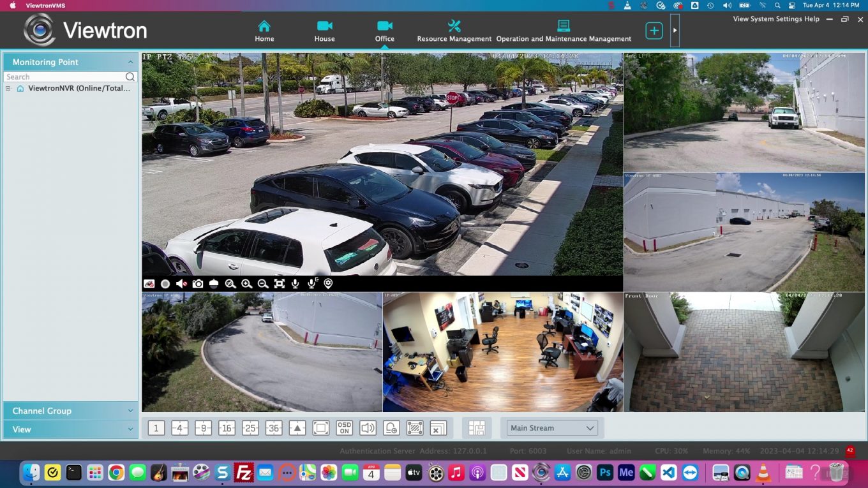Adjust the macOS volume control in menu bar
This screenshot has width=868, height=488.
point(727,6)
